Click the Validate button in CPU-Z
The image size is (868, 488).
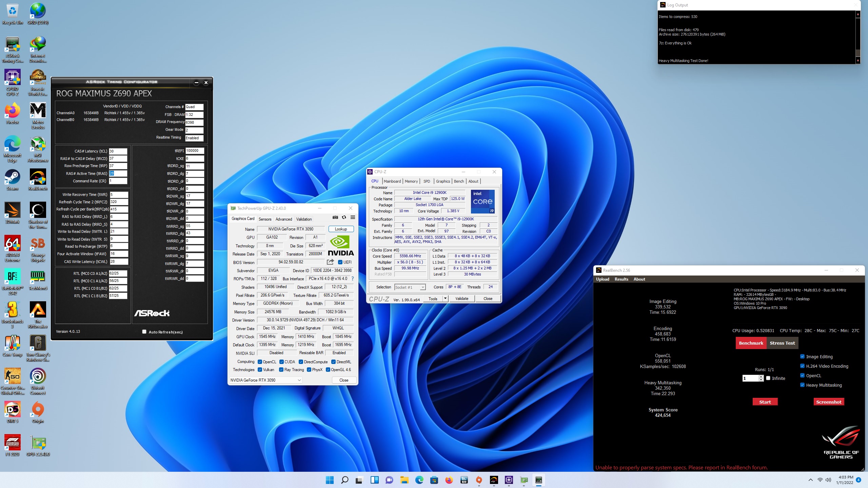pyautogui.click(x=461, y=299)
